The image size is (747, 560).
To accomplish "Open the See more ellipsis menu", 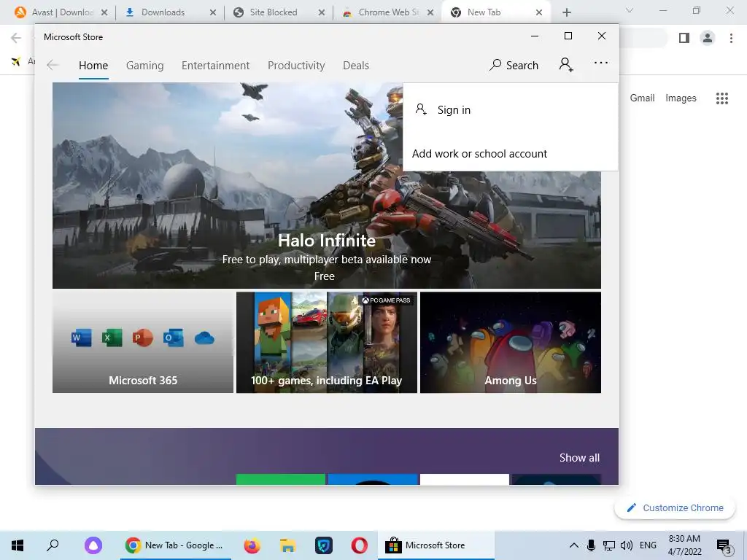I will pyautogui.click(x=601, y=63).
